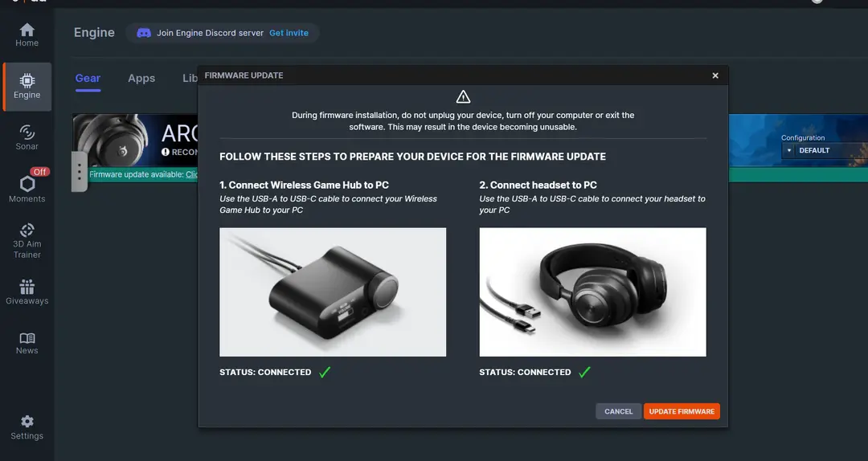Launch 3D Aim Trainer
The height and width of the screenshot is (461, 868).
pyautogui.click(x=27, y=241)
